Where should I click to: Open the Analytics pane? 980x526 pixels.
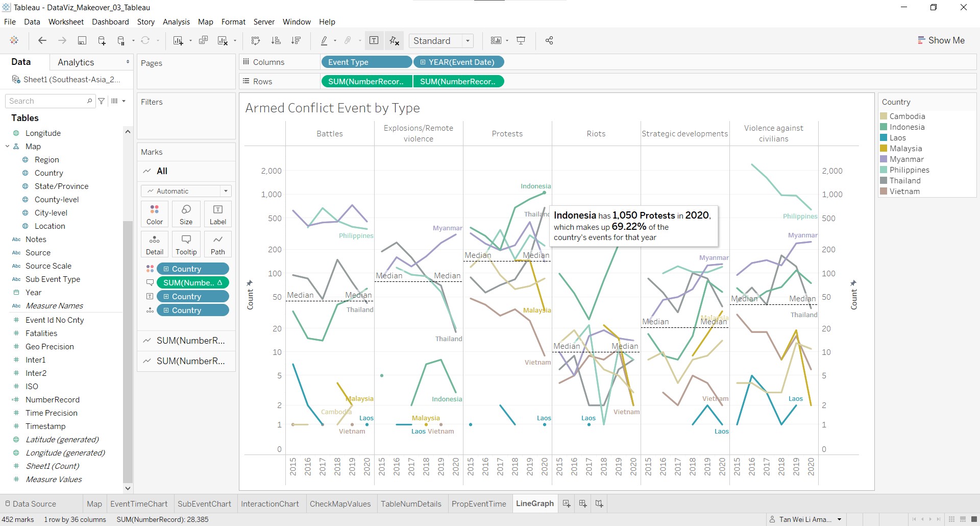(76, 62)
